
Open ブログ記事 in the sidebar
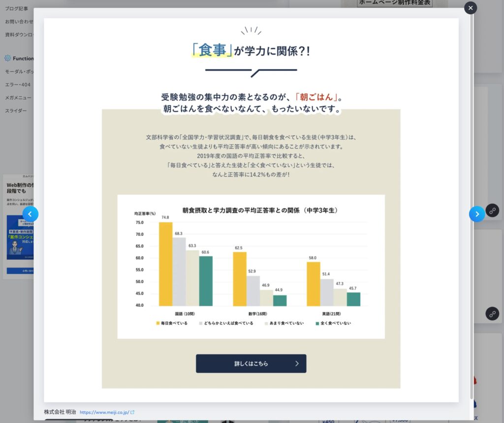click(x=17, y=8)
